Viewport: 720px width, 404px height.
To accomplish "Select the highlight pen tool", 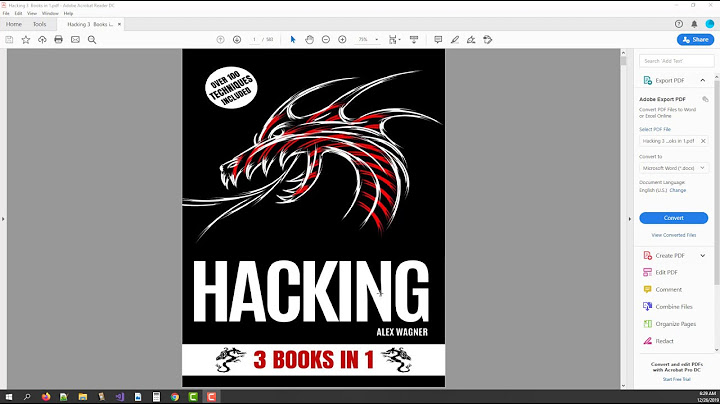I will point(455,40).
